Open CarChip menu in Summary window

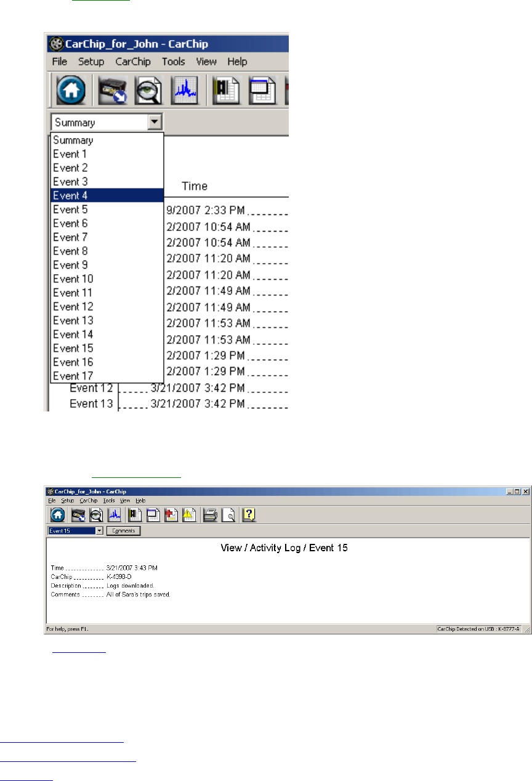coord(133,62)
